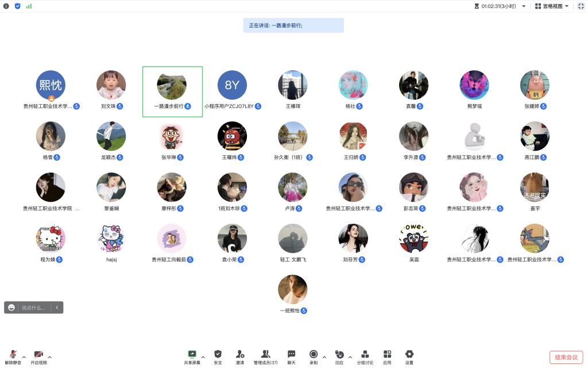Open the 宫格视图 view layout dropdown

pyautogui.click(x=551, y=6)
